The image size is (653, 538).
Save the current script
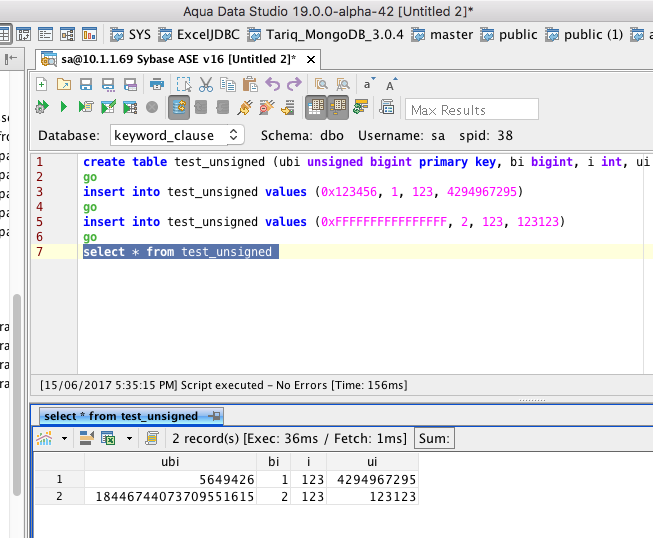click(x=86, y=85)
